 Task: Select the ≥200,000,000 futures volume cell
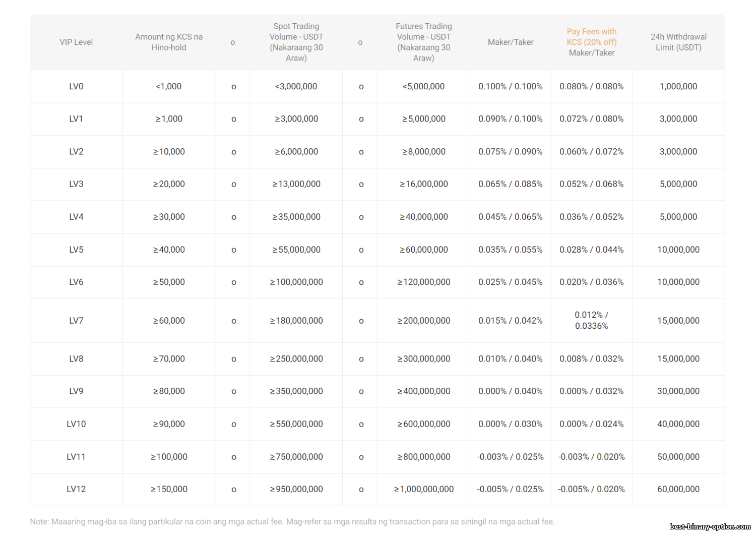click(x=424, y=321)
